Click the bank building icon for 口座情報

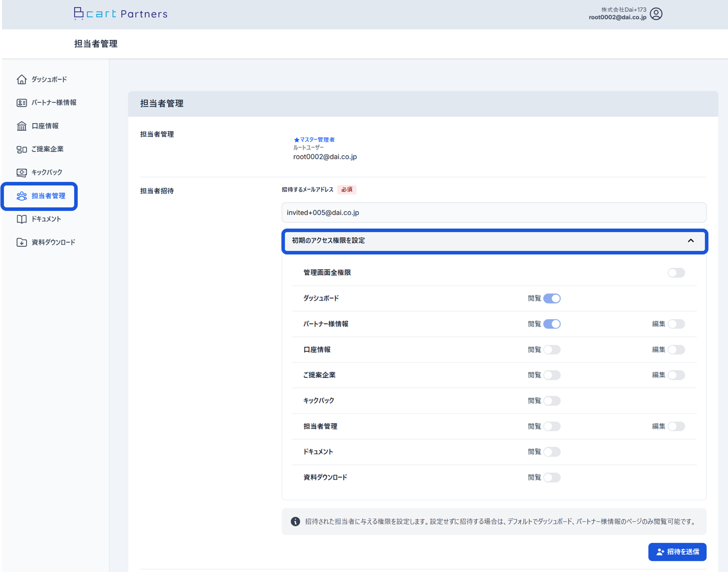pyautogui.click(x=21, y=126)
